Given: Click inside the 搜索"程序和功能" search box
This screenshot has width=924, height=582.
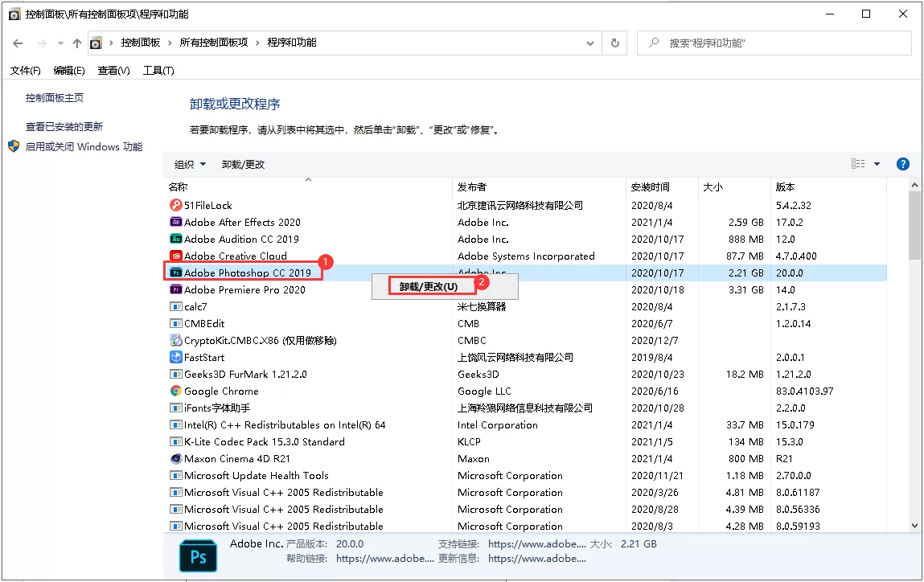Looking at the screenshot, I should coord(772,43).
